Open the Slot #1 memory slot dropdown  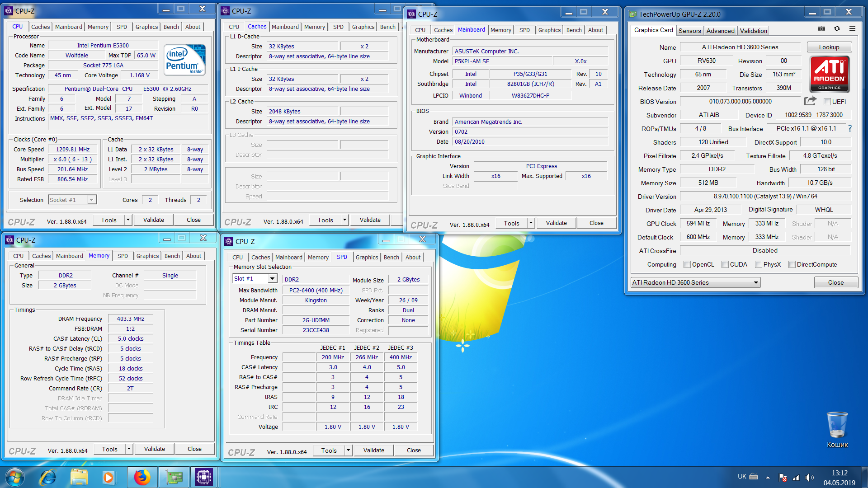click(255, 279)
